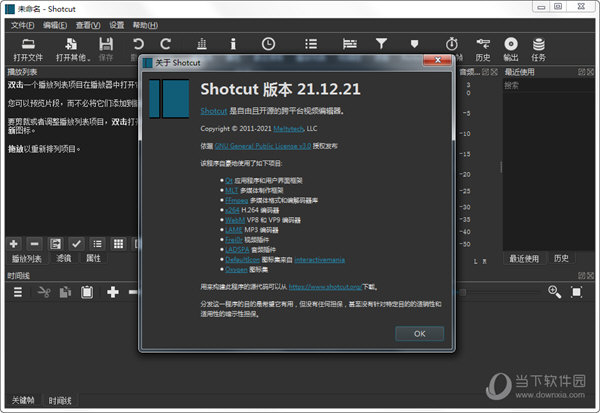
Task: Open the Frei0r plugins link
Action: click(x=234, y=240)
